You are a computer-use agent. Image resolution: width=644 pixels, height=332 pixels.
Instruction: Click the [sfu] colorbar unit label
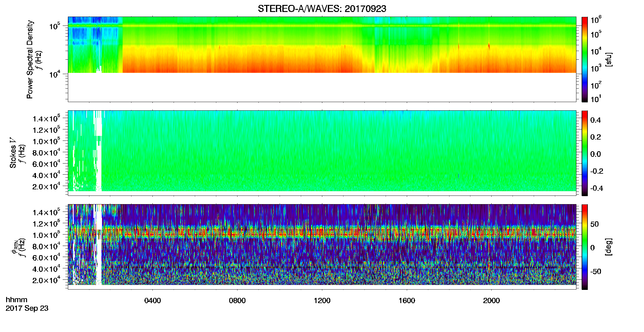click(609, 60)
